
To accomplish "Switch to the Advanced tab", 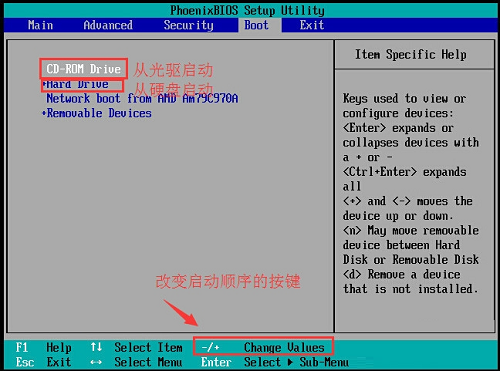I will coord(108,25).
